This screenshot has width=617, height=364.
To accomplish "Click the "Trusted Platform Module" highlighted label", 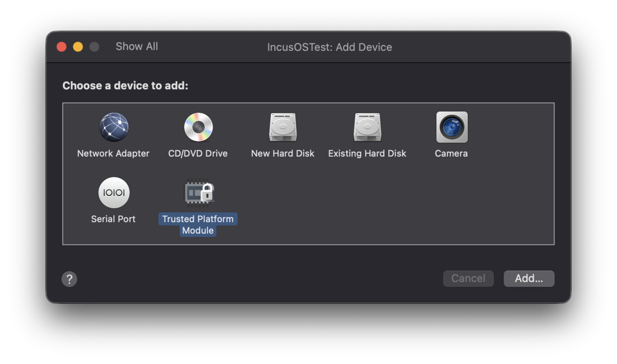I will [198, 224].
